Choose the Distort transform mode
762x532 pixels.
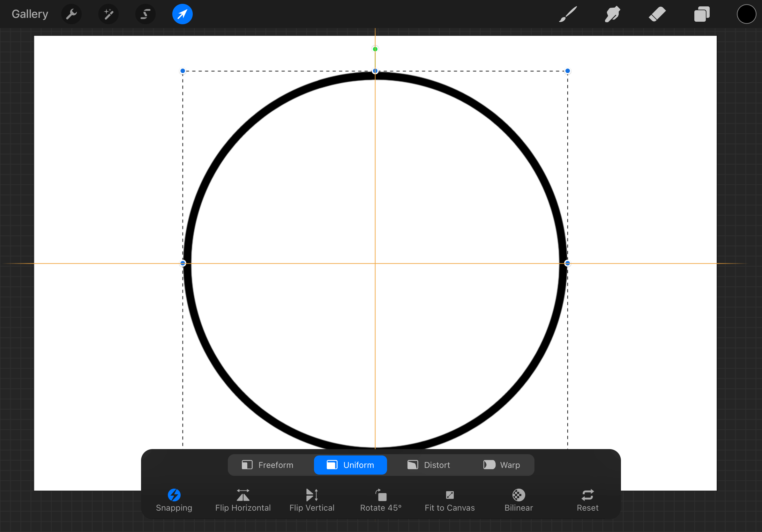429,465
